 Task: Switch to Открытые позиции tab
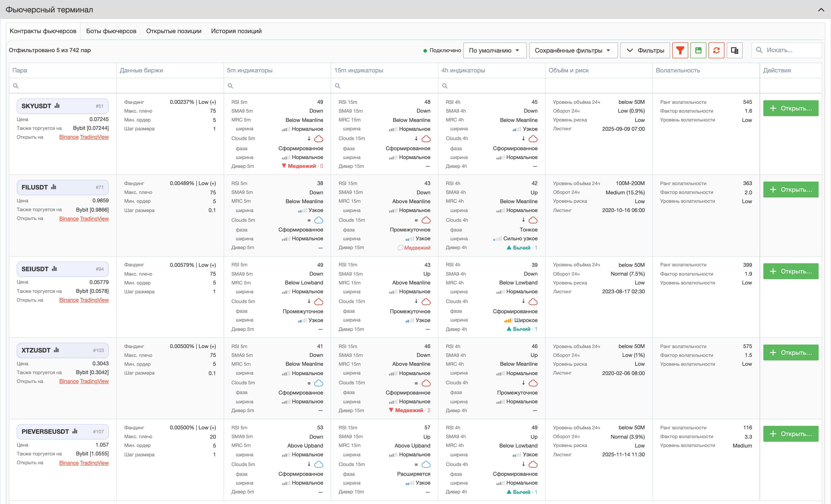coord(174,31)
